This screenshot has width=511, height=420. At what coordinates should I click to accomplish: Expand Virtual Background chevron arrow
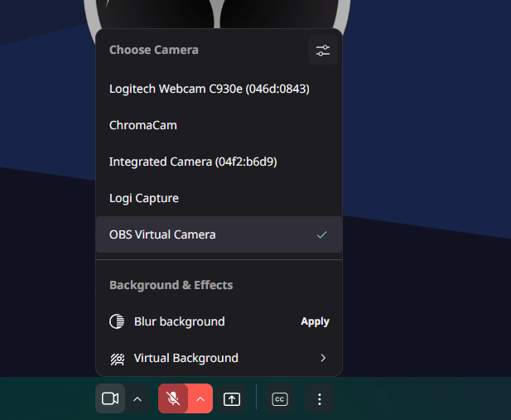(x=323, y=358)
